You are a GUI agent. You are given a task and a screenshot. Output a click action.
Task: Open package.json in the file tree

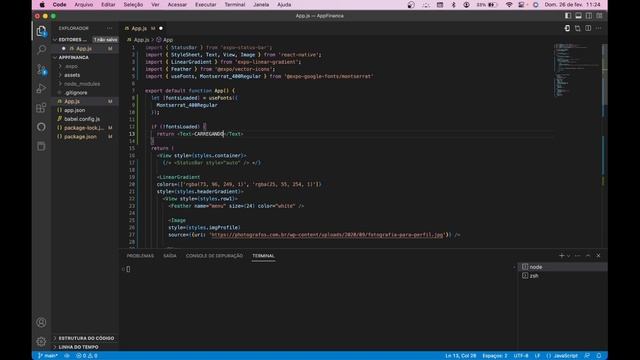pyautogui.click(x=85, y=137)
